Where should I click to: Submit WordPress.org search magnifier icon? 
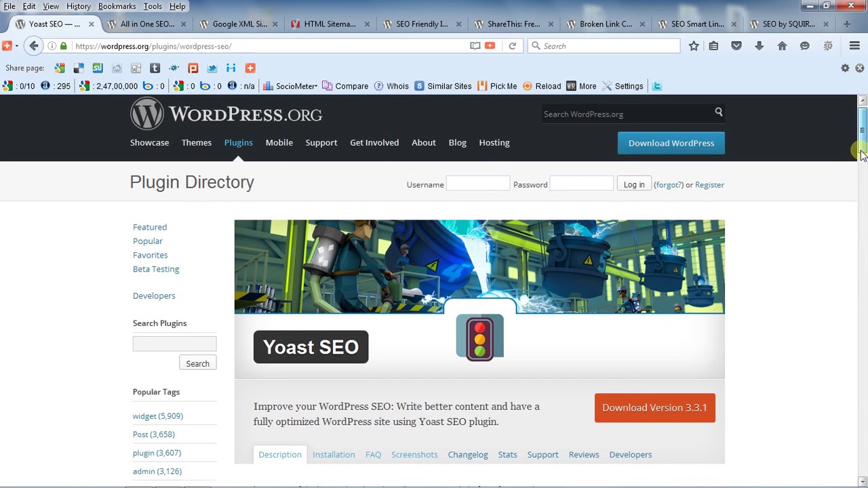(x=719, y=112)
